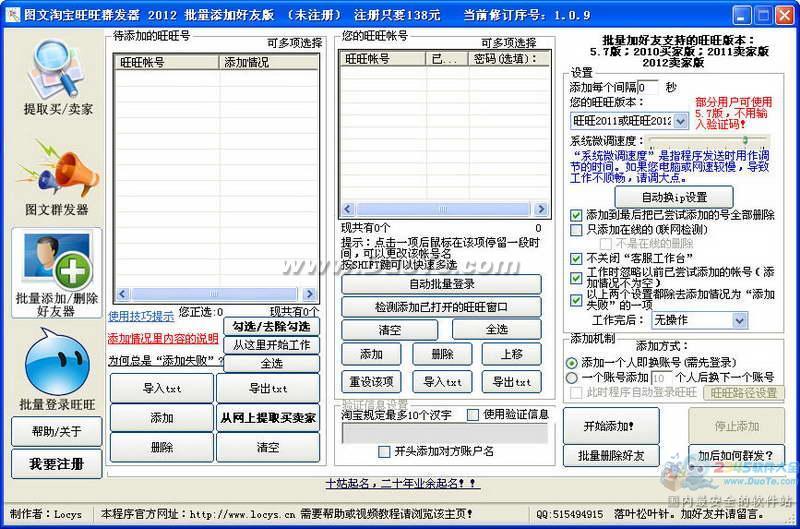The image size is (800, 529).
Task: Click 删除 under your 旺旺帐号 list
Action: 442,354
